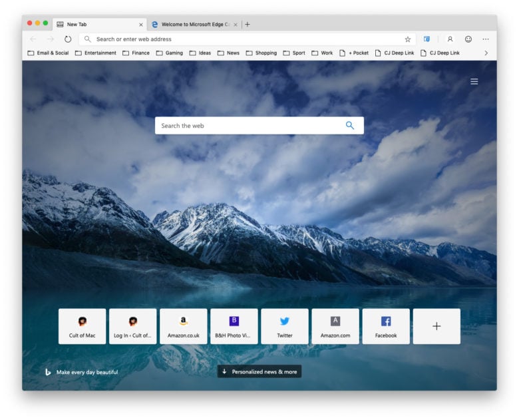This screenshot has width=519, height=420.
Task: Open the Gaming bookmarks folder
Action: click(x=170, y=53)
